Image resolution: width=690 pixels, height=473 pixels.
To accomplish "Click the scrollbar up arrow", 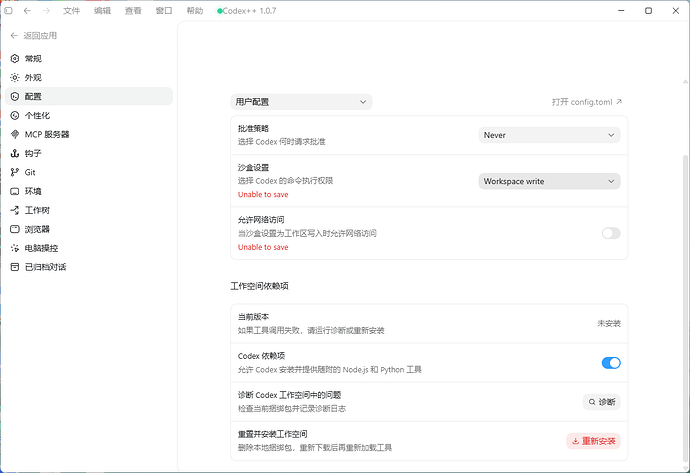I will (x=685, y=81).
